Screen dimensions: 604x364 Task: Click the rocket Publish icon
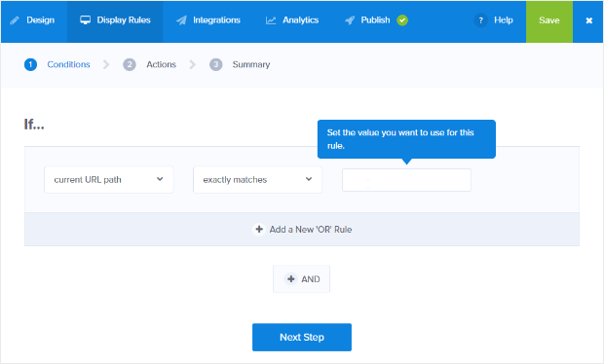point(350,20)
